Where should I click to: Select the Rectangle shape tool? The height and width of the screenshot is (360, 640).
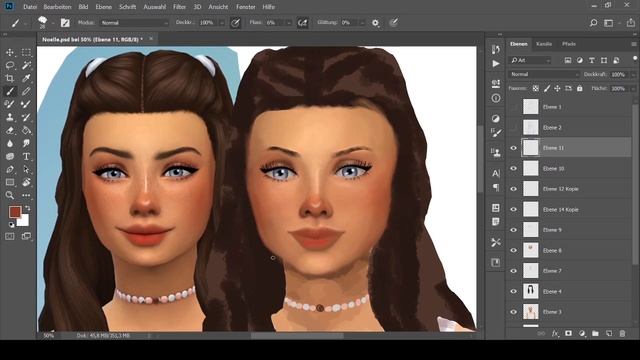[x=10, y=182]
